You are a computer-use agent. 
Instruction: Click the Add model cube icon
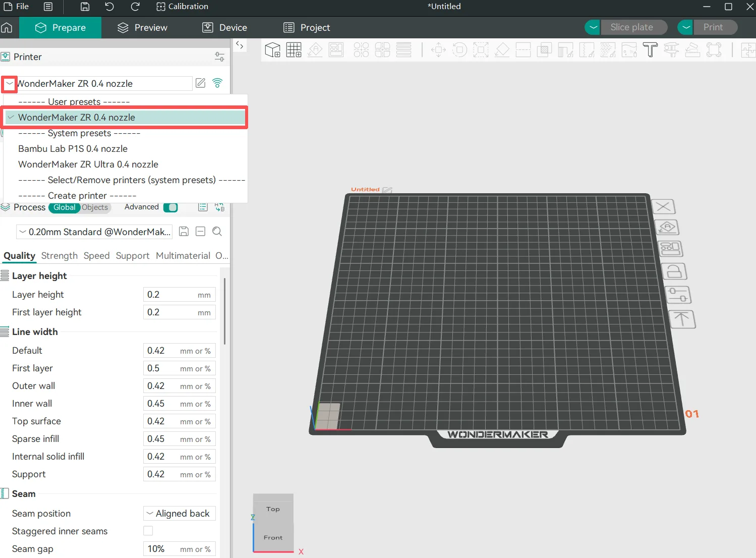pyautogui.click(x=273, y=49)
